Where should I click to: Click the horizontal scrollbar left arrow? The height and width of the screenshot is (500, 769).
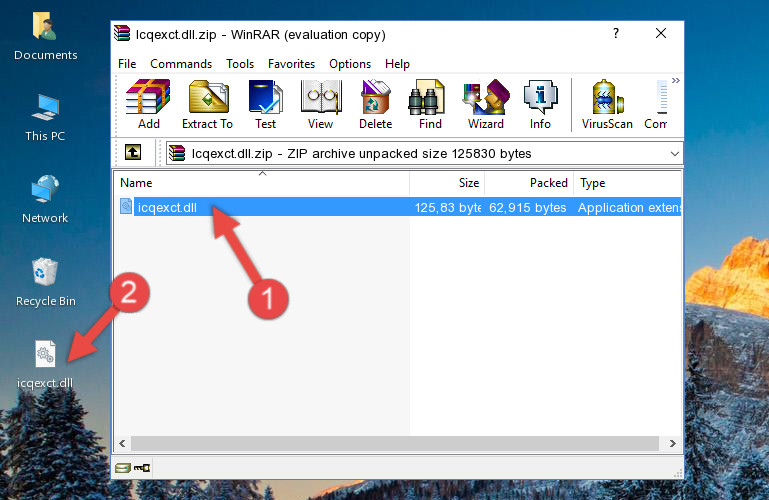click(x=123, y=444)
